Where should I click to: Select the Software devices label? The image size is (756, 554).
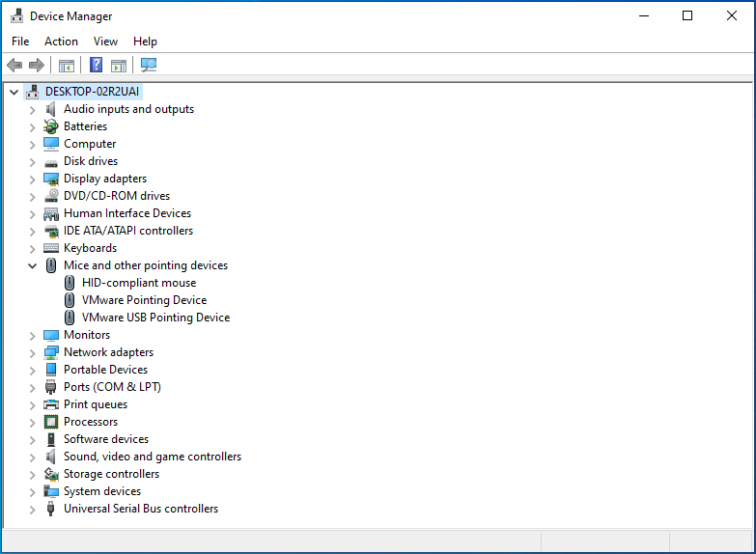[x=106, y=439]
